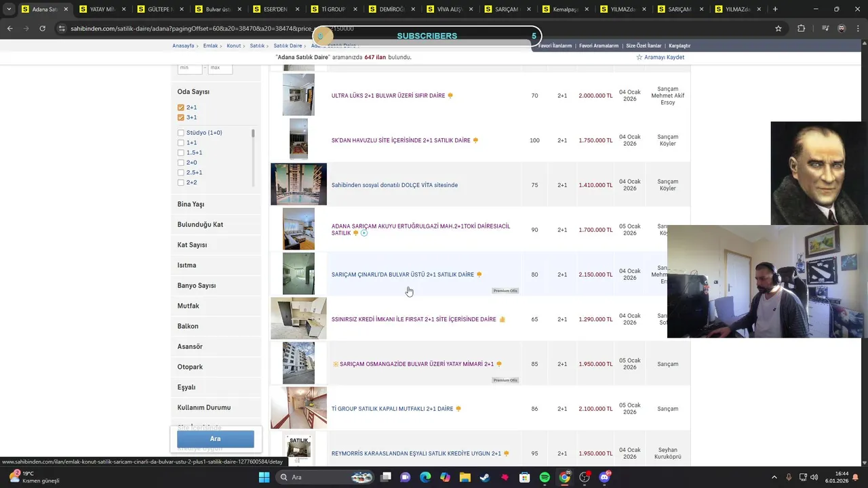Check the 1+1 room option
Screen dimensions: 868x488
pos(181,143)
